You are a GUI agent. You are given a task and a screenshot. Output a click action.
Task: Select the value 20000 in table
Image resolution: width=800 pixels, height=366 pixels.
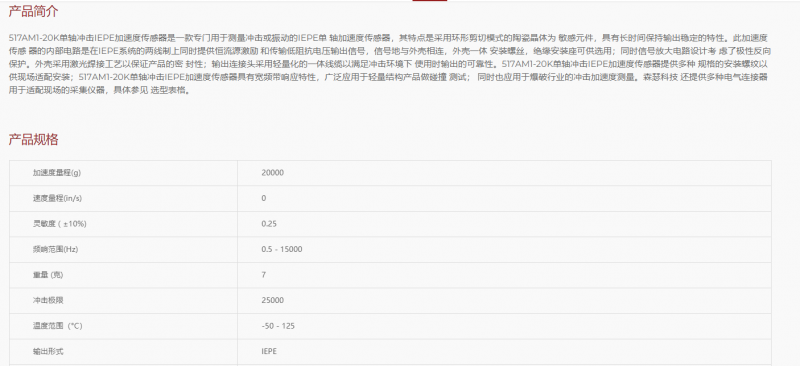click(272, 173)
